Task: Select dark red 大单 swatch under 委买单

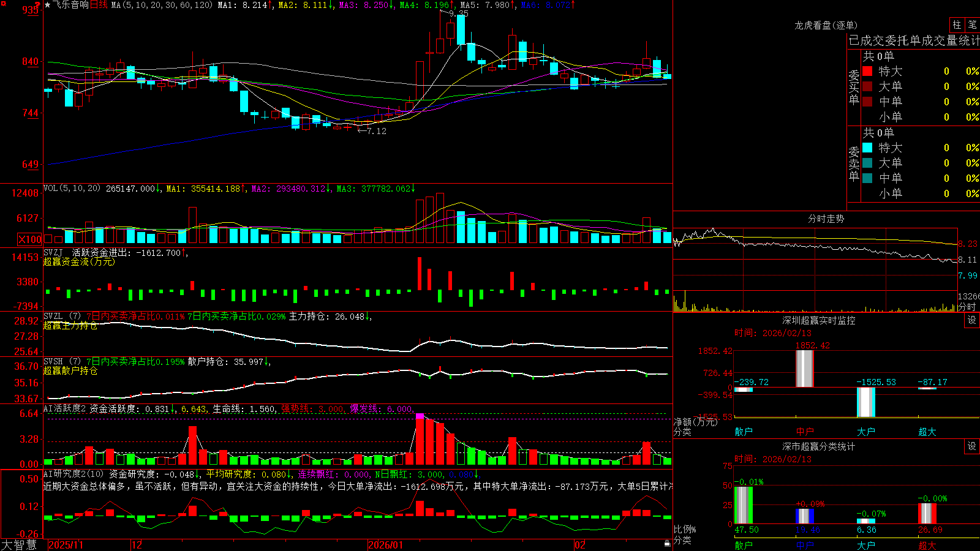Action: (x=867, y=86)
